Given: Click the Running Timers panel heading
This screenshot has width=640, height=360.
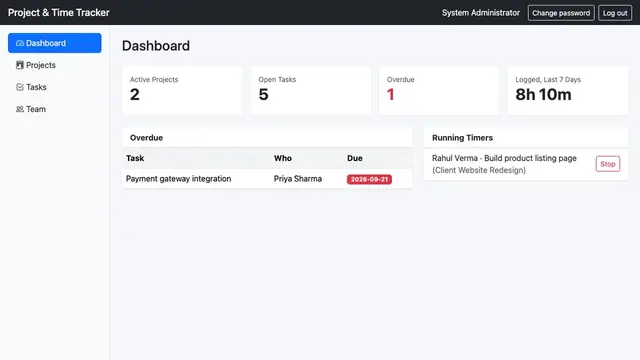Looking at the screenshot, I should click(x=462, y=138).
